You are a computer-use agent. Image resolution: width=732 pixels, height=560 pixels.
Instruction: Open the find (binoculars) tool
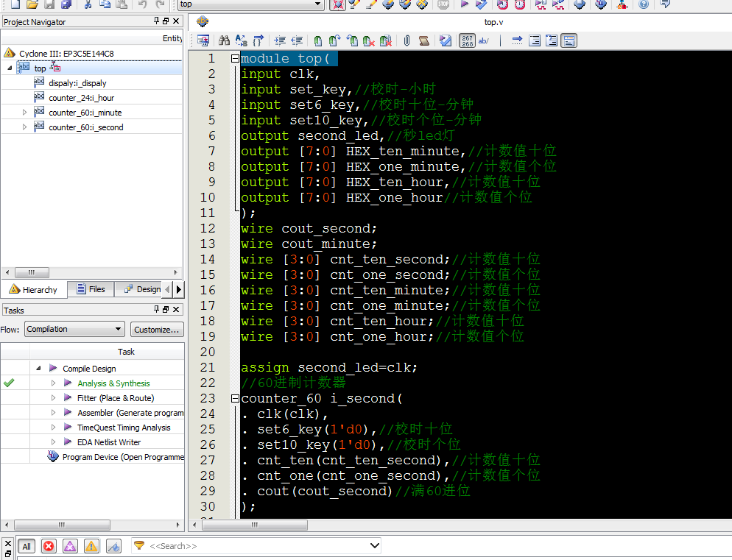[224, 40]
